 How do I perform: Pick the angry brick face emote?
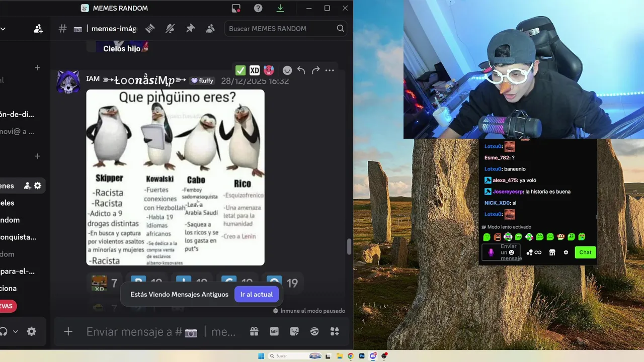pyautogui.click(x=497, y=237)
